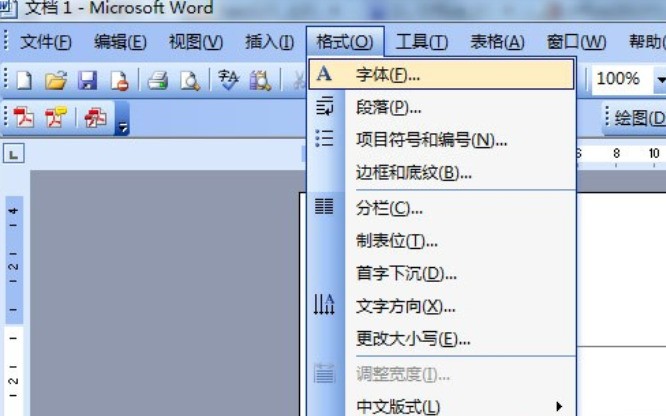Viewport: 666px width, 416px height.
Task: Select 边框和底纹(B)... entry
Action: [x=441, y=173]
